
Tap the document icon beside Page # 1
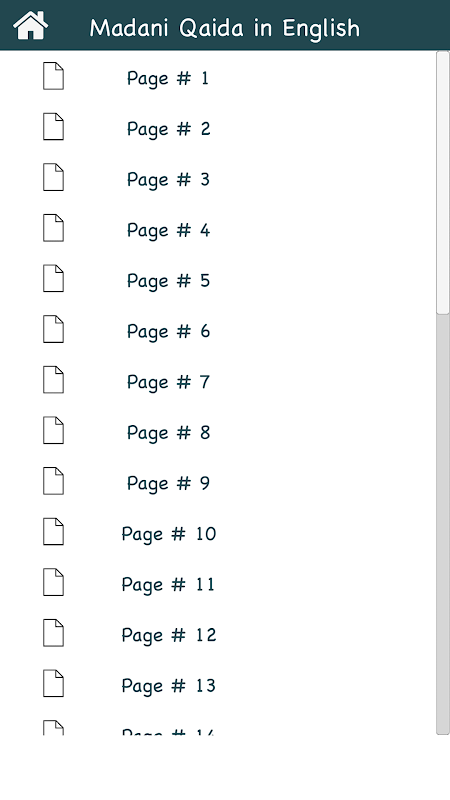point(54,76)
